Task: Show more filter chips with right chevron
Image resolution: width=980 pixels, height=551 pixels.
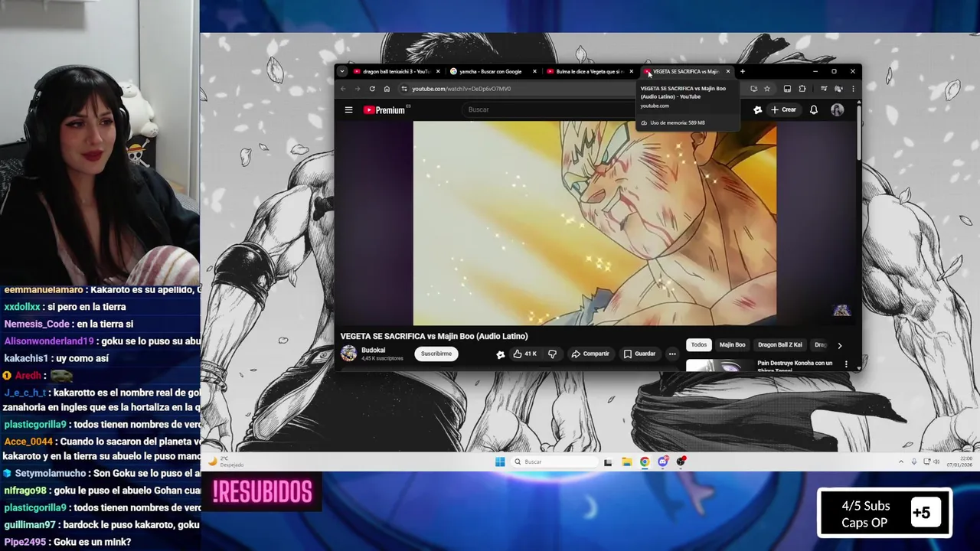Action: pos(839,345)
